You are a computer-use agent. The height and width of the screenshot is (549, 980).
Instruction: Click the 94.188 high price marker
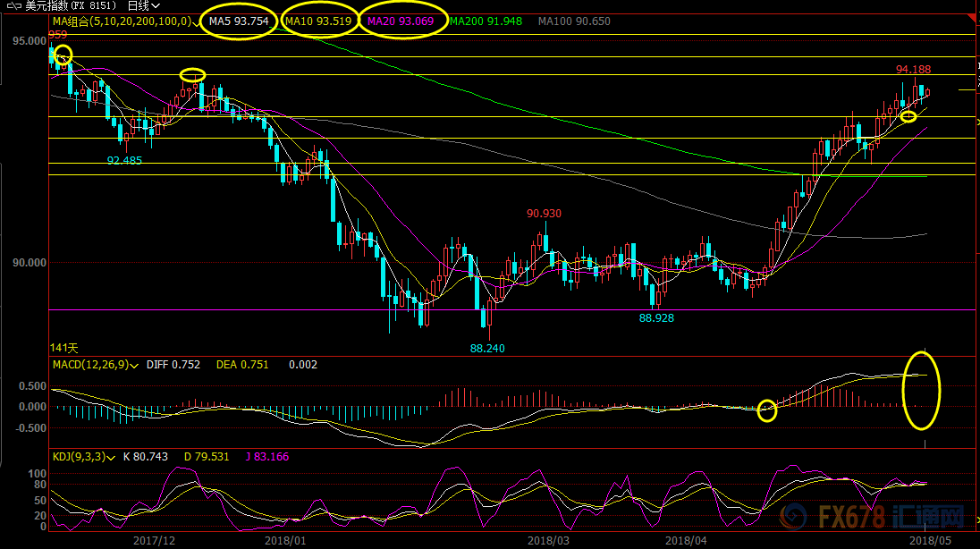(913, 70)
